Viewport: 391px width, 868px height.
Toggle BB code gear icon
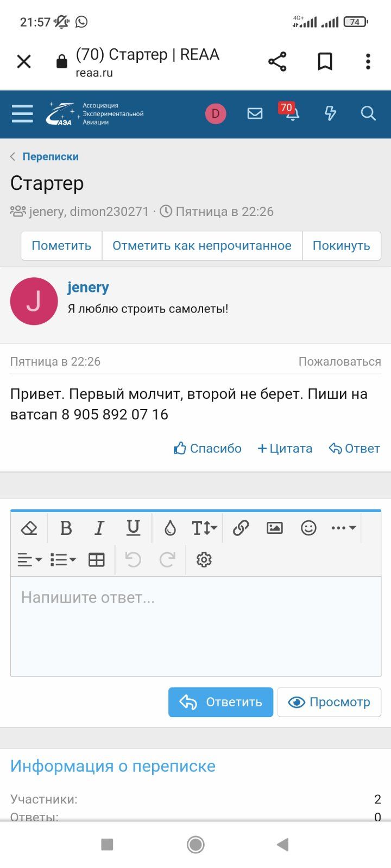pos(204,560)
